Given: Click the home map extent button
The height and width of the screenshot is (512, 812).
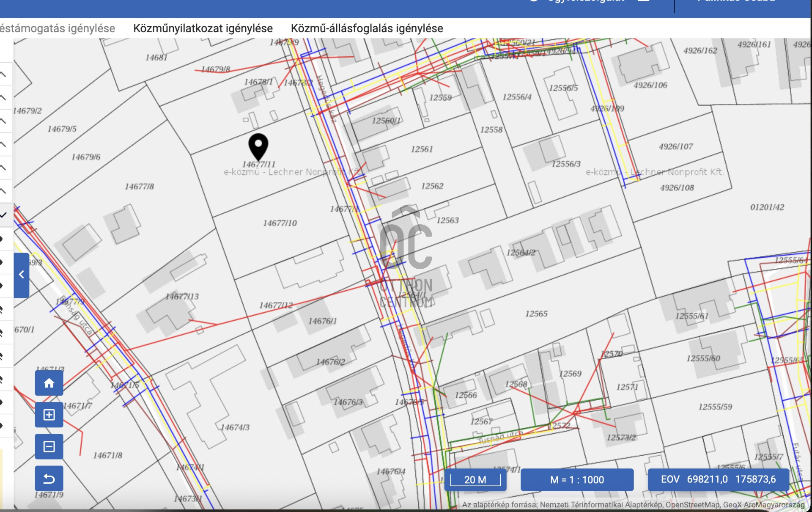Looking at the screenshot, I should pyautogui.click(x=49, y=383).
